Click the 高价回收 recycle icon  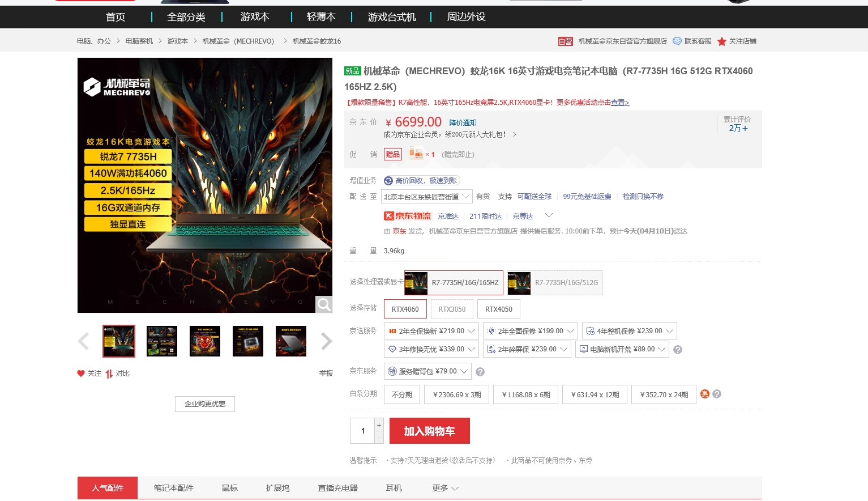pos(388,181)
